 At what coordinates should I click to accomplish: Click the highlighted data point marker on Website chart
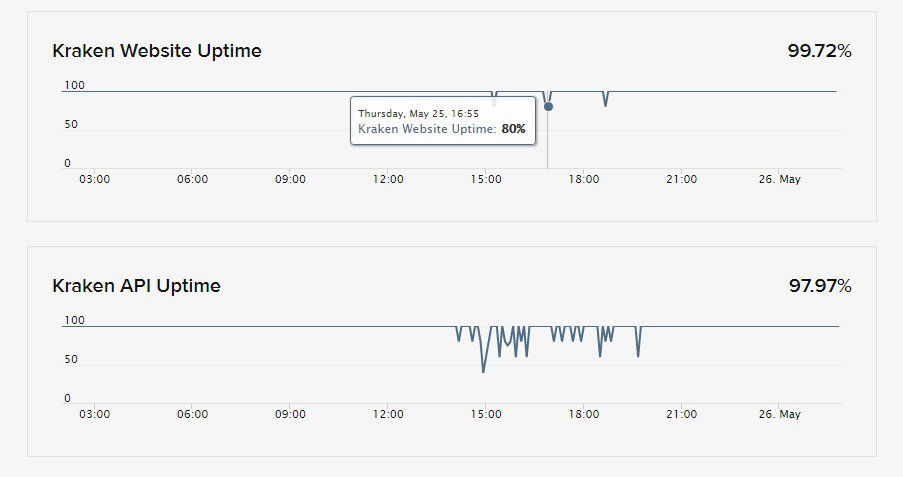pos(548,107)
